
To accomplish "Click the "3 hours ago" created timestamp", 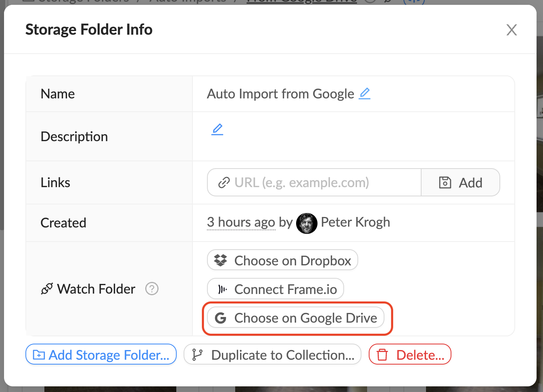I will pyautogui.click(x=241, y=222).
